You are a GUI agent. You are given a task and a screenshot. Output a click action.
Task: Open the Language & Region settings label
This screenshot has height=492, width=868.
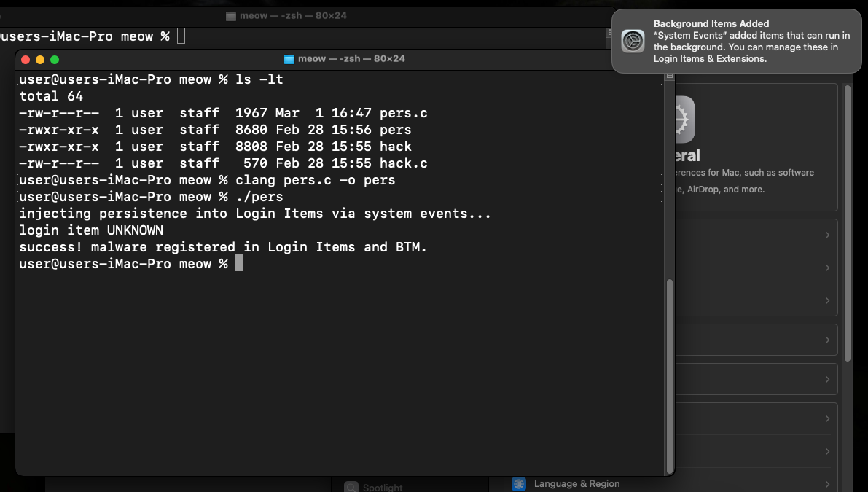576,484
